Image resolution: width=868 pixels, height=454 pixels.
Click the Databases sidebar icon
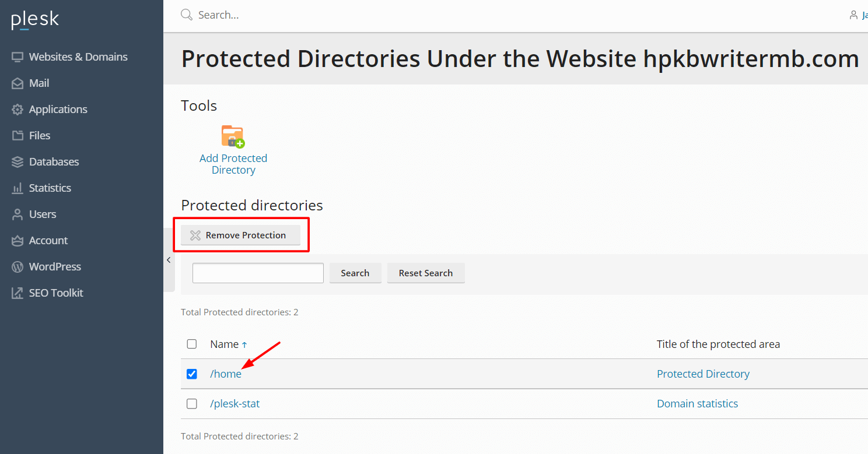pos(17,161)
